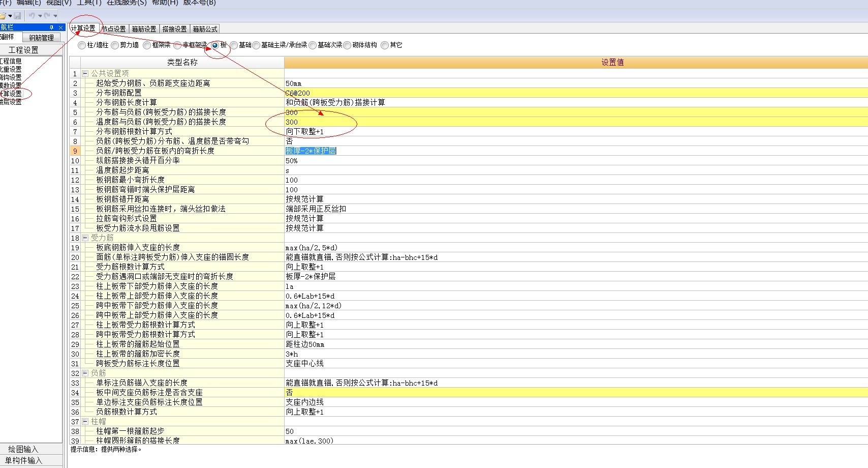868x468 pixels.
Task: Select the 基础主梁/承台梁 radio button
Action: pos(257,45)
